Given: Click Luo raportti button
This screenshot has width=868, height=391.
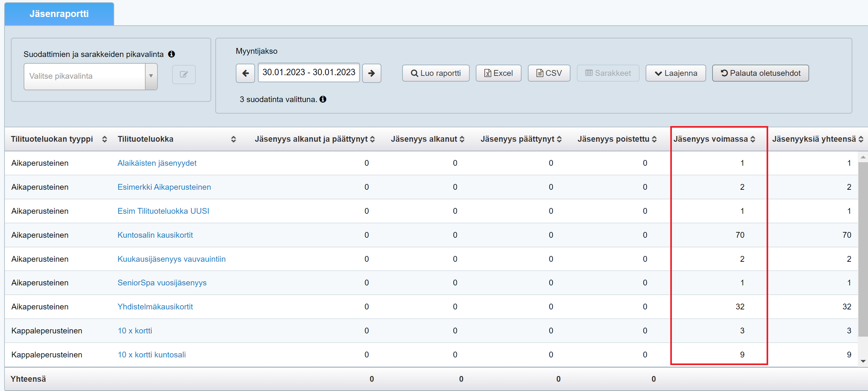Looking at the screenshot, I should [x=435, y=73].
